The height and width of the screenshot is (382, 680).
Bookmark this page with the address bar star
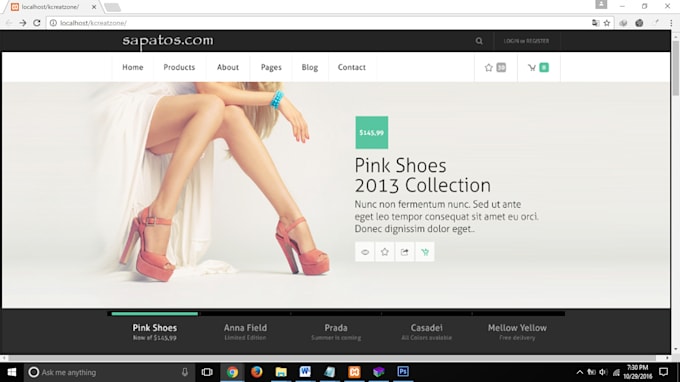click(x=607, y=23)
